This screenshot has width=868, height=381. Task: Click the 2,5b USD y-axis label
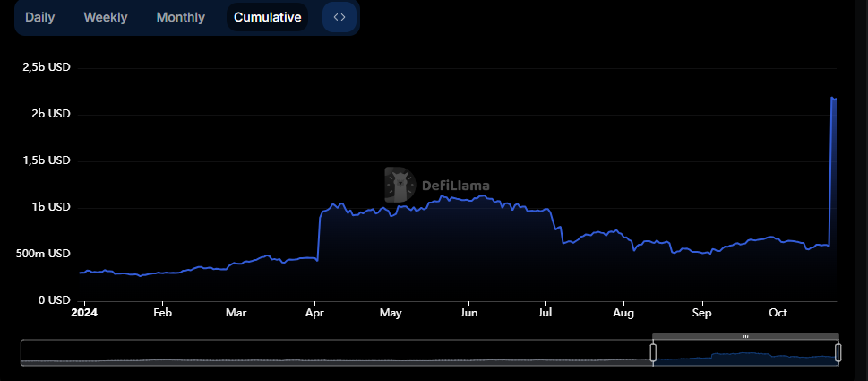[x=47, y=67]
